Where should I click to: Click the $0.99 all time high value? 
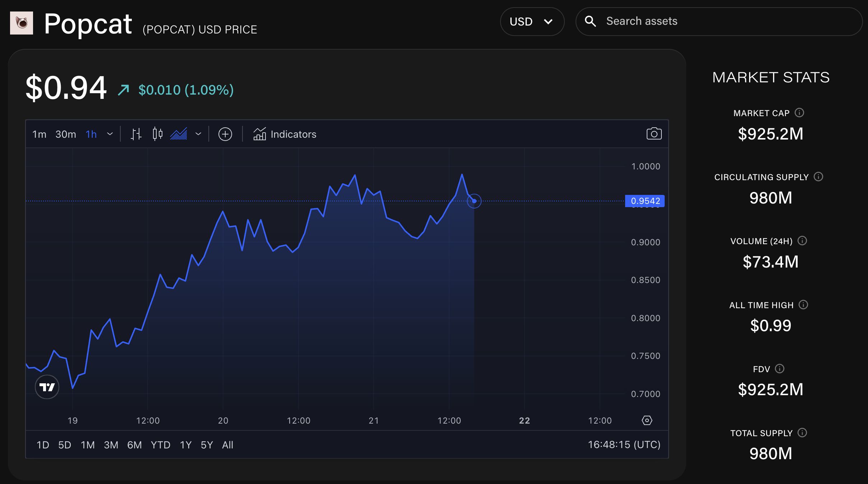(771, 326)
